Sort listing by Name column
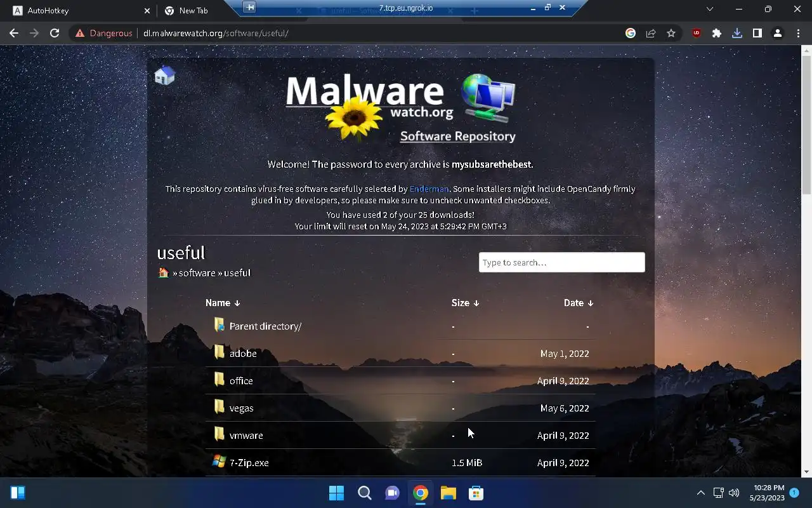Image resolution: width=812 pixels, height=508 pixels. tap(223, 303)
